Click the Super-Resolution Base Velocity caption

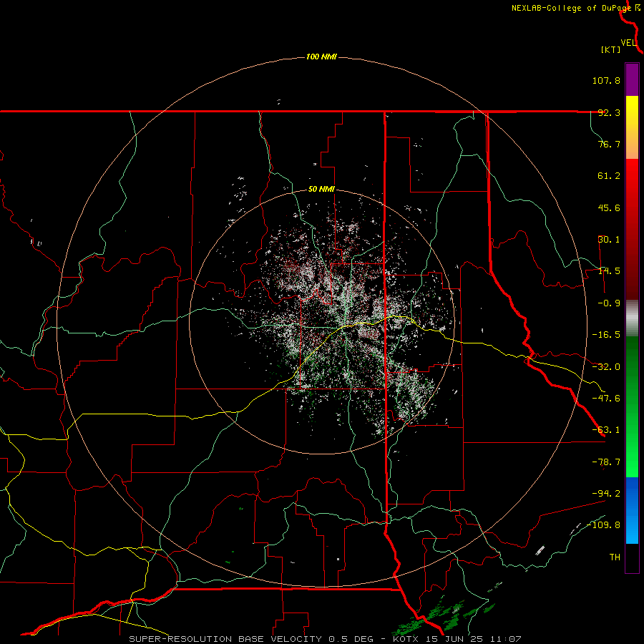325,639
